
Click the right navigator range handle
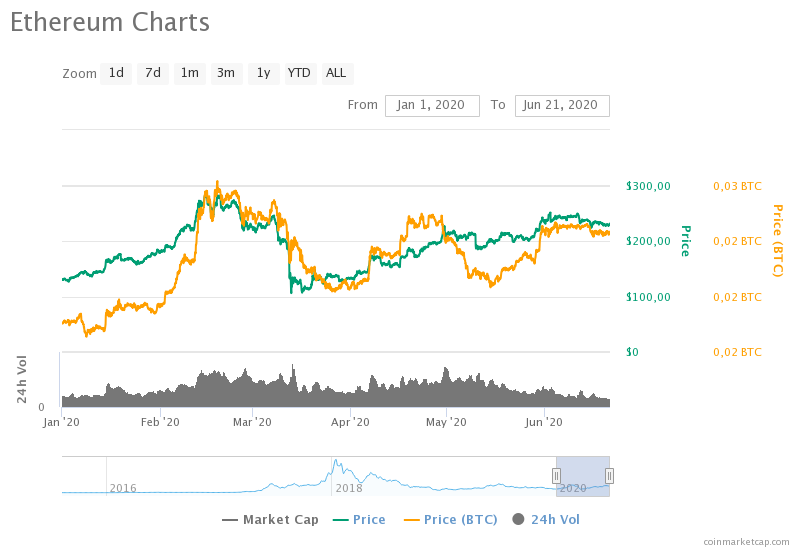pos(609,476)
